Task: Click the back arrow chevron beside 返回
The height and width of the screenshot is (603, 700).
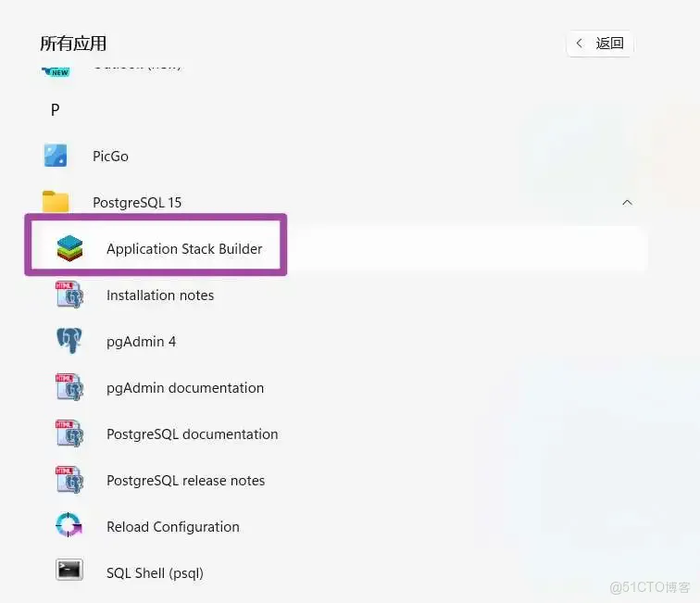Action: point(579,44)
